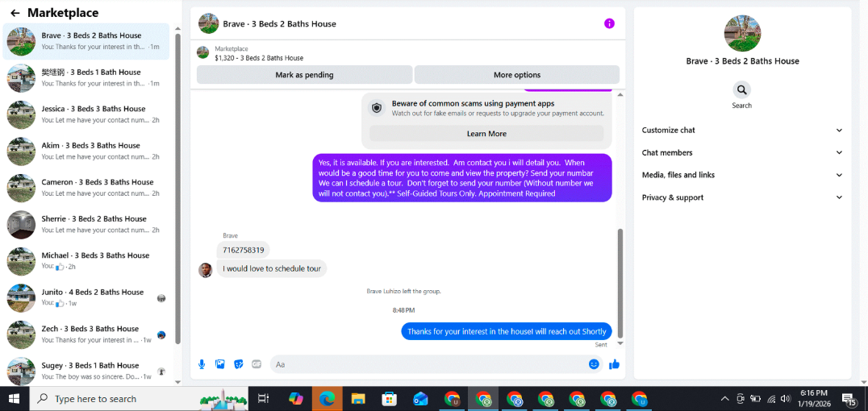868x411 pixels.
Task: Open conversation info via purple info icon
Action: point(609,23)
